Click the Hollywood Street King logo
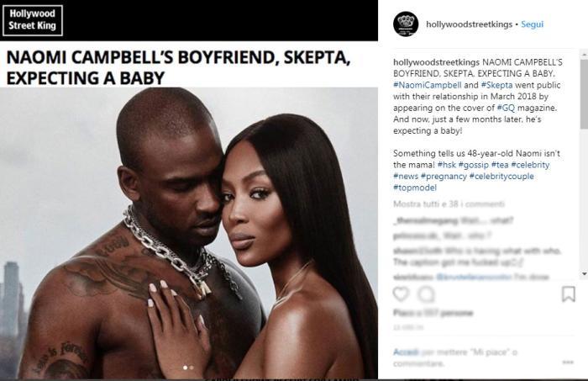The image size is (588, 381). [x=33, y=20]
